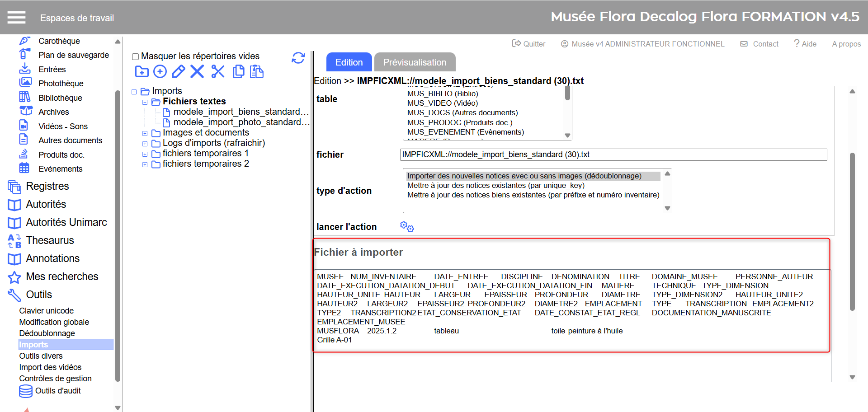Enable Masquer les répertoires vides checkbox
This screenshot has height=412, width=868.
pos(135,57)
